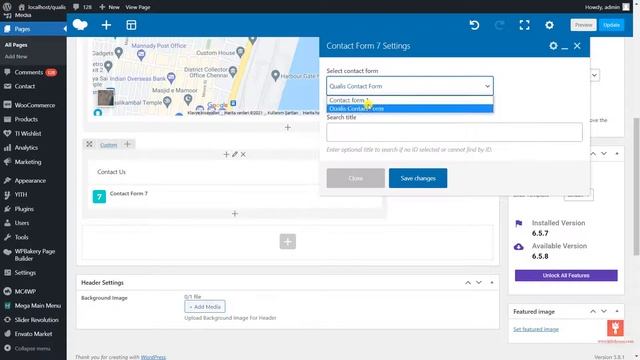This screenshot has height=360, width=640.
Task: Open the comments bubble showing 128 in admin bar
Action: 82,7
